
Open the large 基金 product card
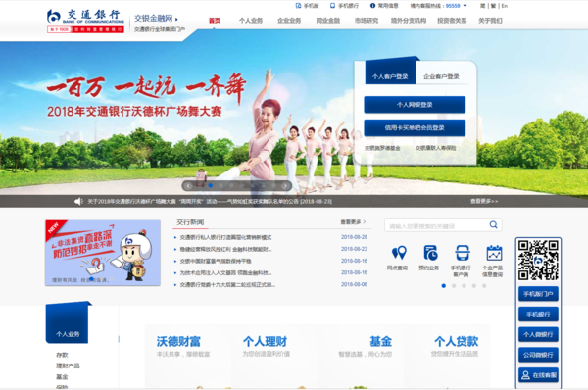click(x=361, y=356)
